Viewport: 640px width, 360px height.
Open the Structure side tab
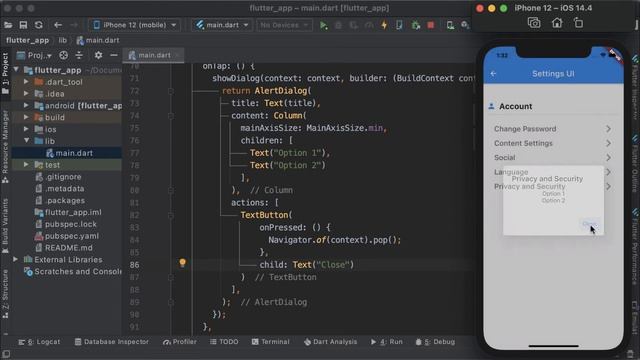click(x=5, y=294)
